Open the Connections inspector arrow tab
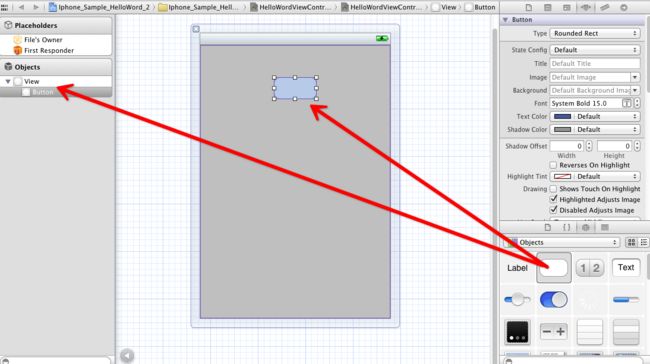The height and width of the screenshot is (364, 650). (623, 7)
